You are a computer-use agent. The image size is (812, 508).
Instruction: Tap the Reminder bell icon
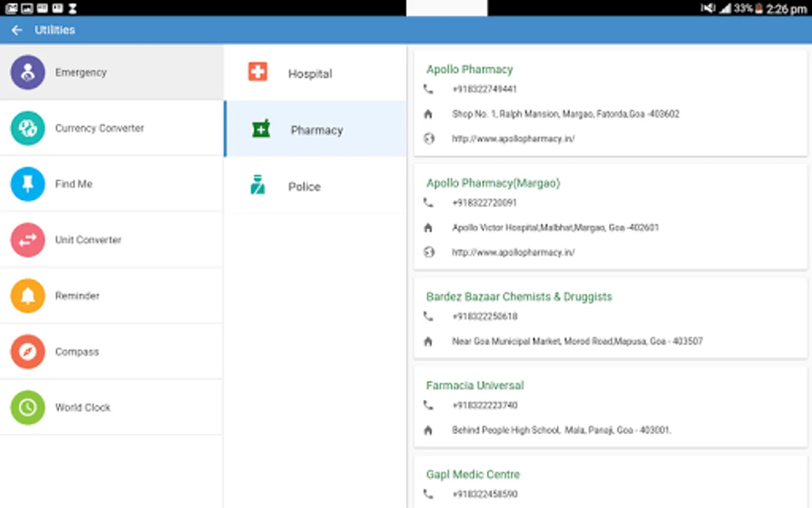point(28,296)
